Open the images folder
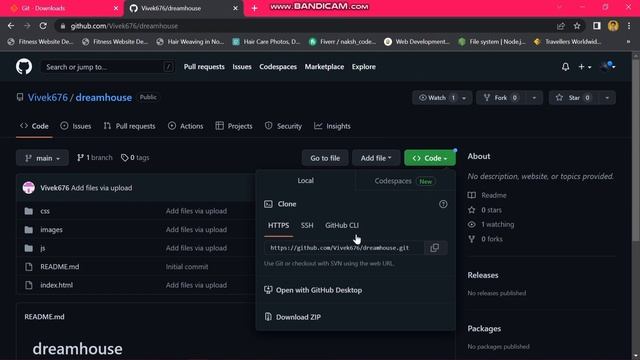Image resolution: width=640 pixels, height=360 pixels. point(51,229)
